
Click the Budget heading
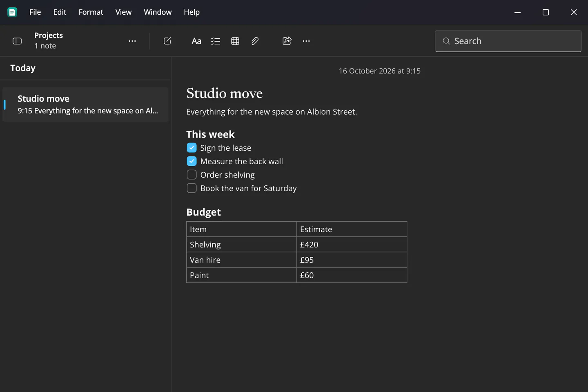pyautogui.click(x=203, y=212)
